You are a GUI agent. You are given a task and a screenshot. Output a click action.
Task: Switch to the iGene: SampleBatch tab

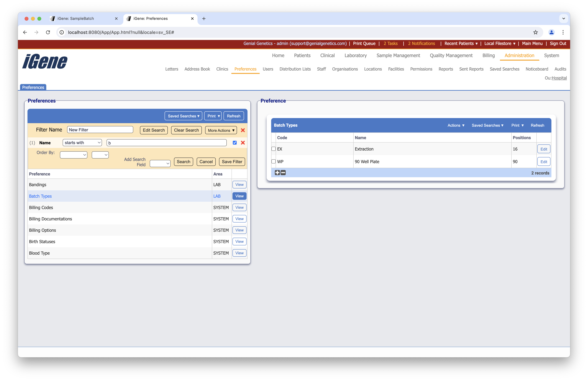coord(76,19)
